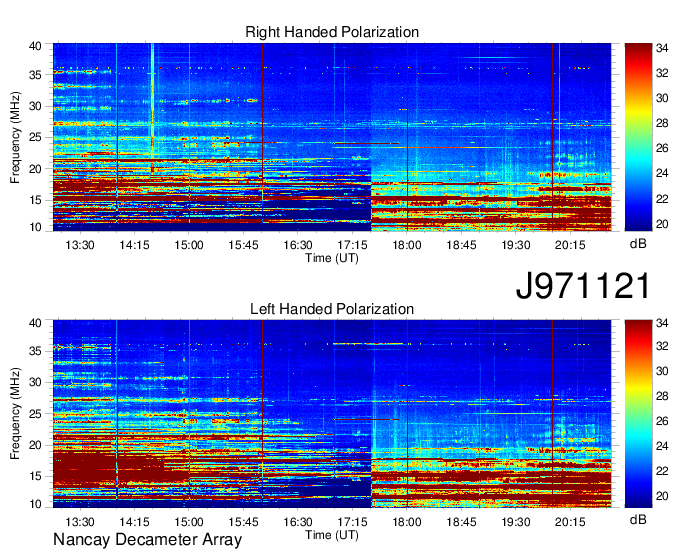Click the 16:30 tick label under the bottom plot

(x=298, y=522)
